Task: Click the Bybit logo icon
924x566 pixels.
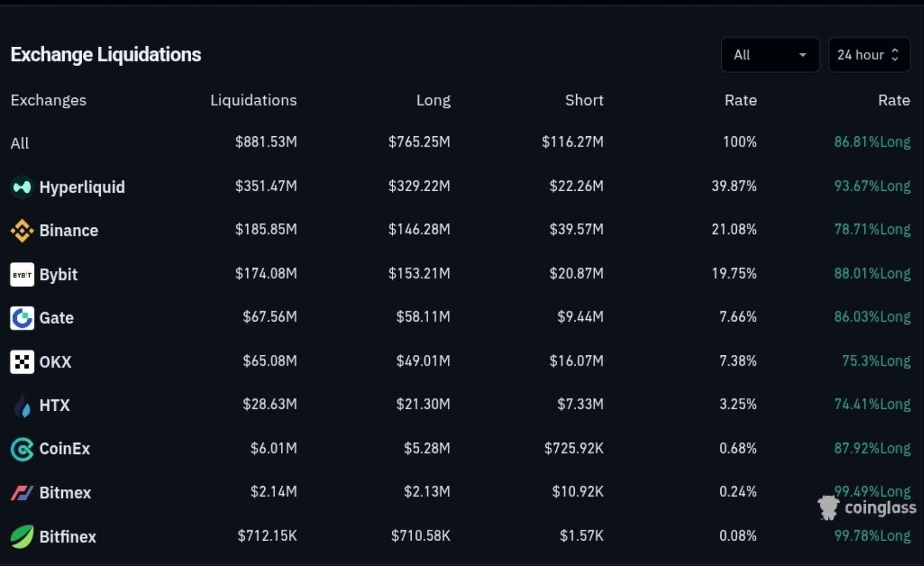Action: 22,274
